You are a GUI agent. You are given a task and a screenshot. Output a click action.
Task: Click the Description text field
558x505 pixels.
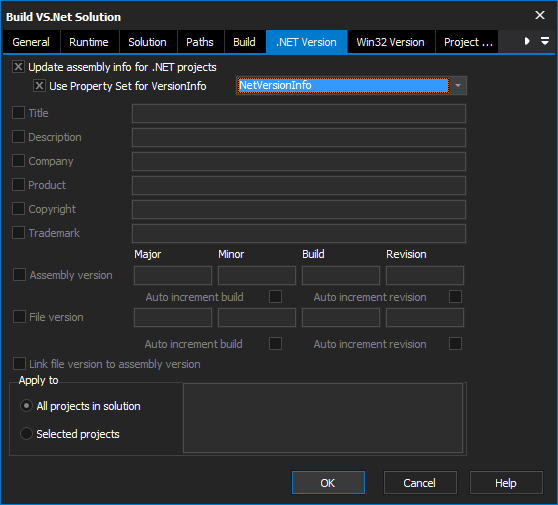[299, 137]
